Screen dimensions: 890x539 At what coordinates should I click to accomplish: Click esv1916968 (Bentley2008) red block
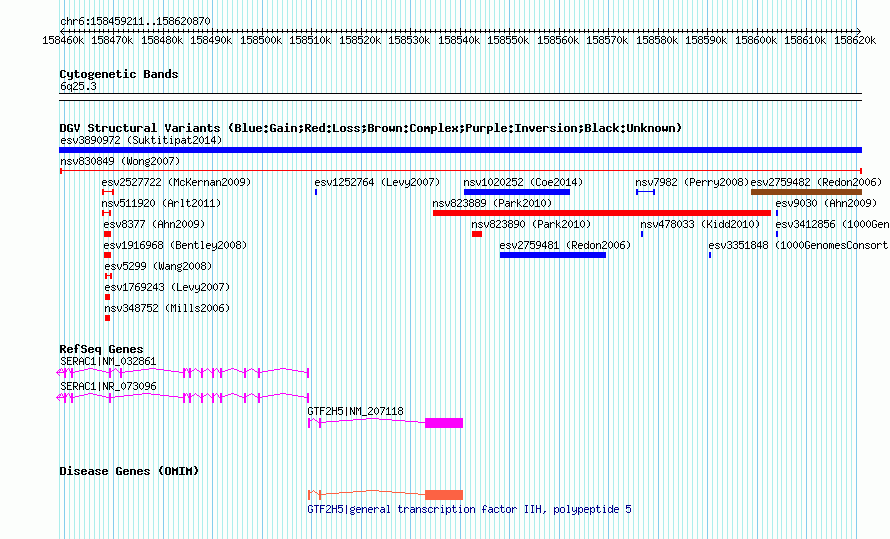(x=107, y=255)
